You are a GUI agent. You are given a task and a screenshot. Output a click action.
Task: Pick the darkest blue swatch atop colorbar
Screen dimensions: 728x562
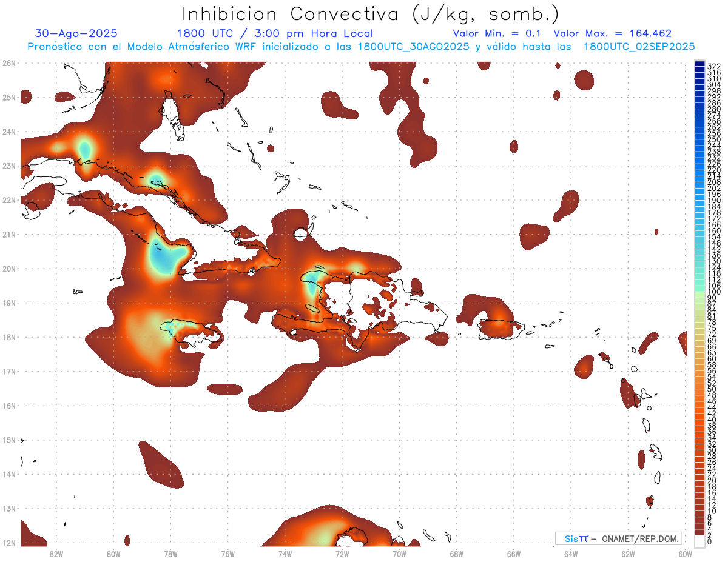pyautogui.click(x=699, y=64)
